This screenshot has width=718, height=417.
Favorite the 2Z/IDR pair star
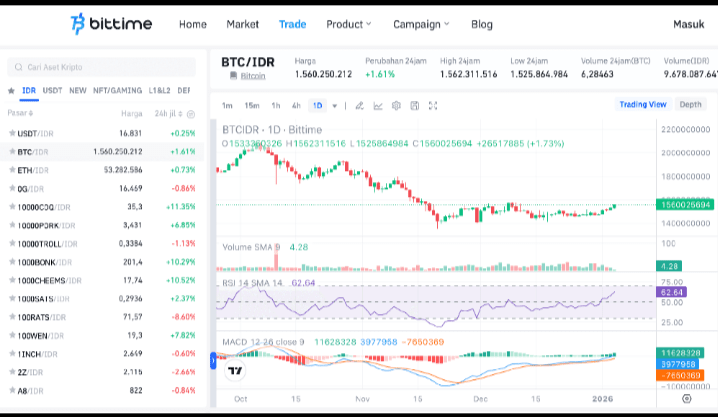pyautogui.click(x=12, y=372)
